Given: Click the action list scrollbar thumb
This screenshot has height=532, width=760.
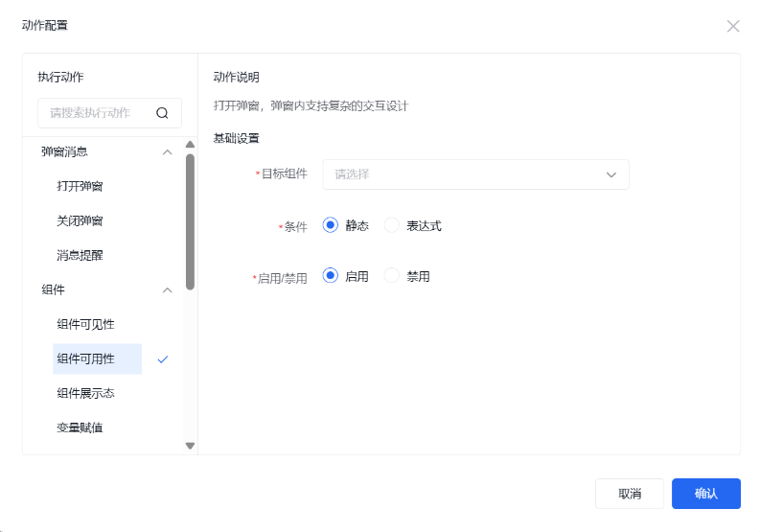Looking at the screenshot, I should (x=190, y=220).
